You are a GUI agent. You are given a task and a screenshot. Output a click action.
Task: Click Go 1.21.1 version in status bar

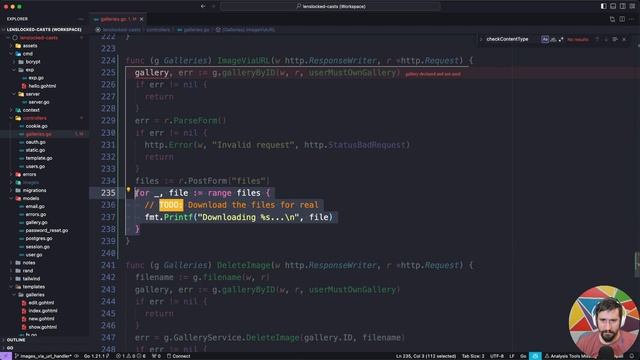[x=96, y=356]
